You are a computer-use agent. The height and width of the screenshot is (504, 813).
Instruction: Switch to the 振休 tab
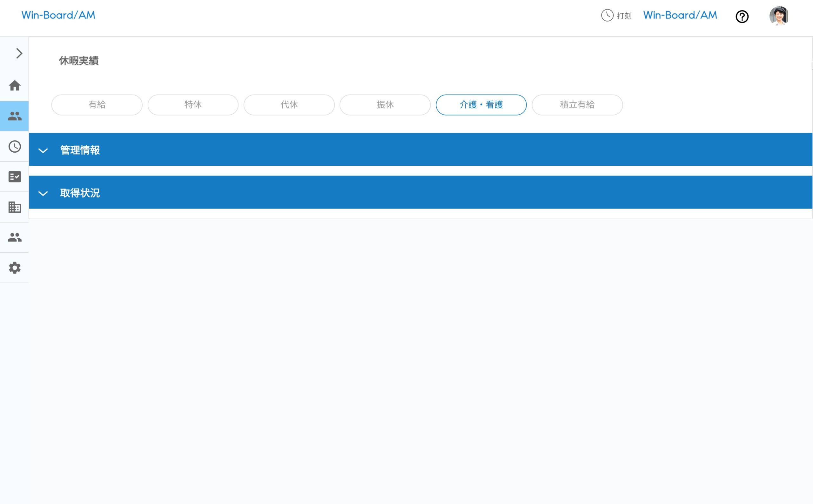pos(385,105)
